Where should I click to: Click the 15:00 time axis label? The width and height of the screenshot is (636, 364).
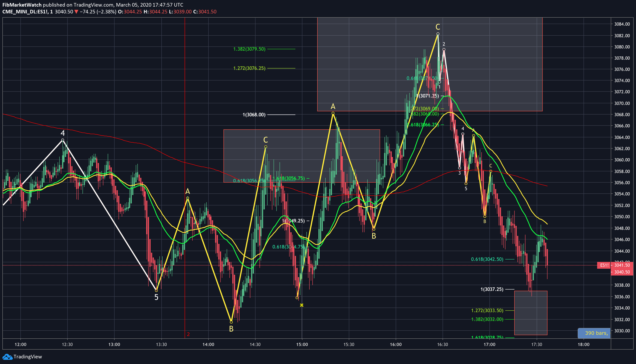coord(302,345)
